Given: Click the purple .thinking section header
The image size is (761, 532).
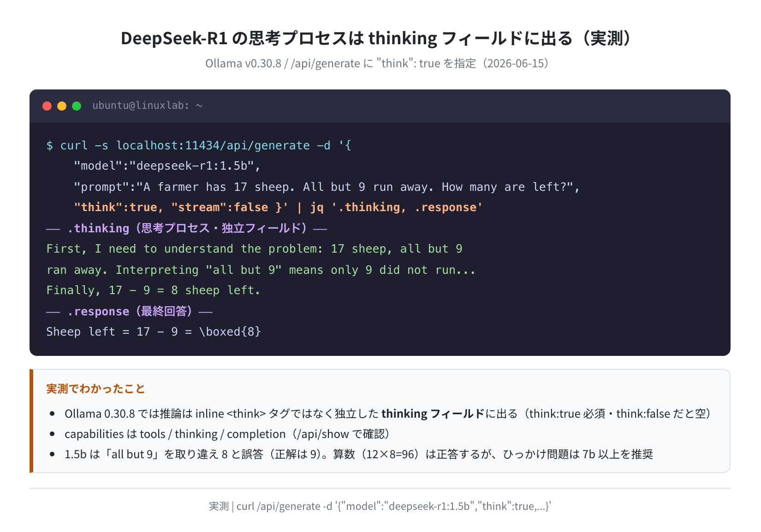Looking at the screenshot, I should [x=187, y=228].
